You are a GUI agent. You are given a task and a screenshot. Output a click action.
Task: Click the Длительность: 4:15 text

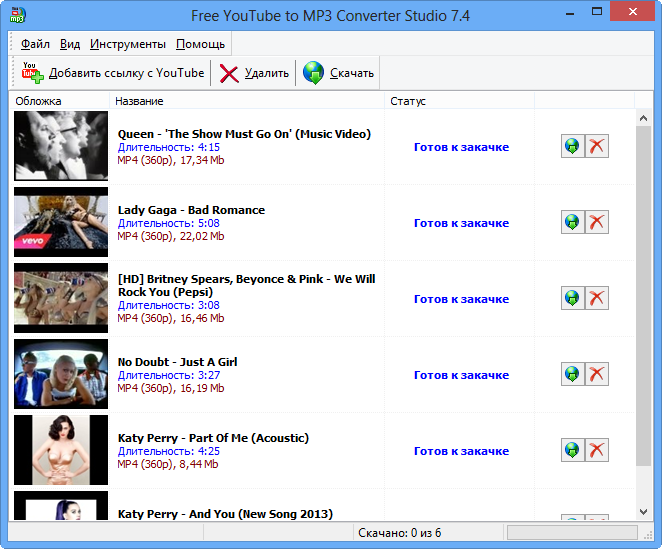tap(169, 147)
